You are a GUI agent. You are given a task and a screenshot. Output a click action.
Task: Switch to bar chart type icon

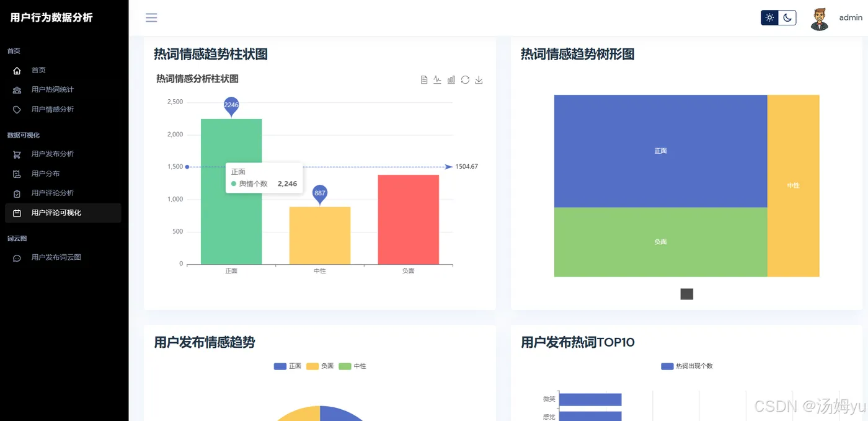[x=451, y=79]
